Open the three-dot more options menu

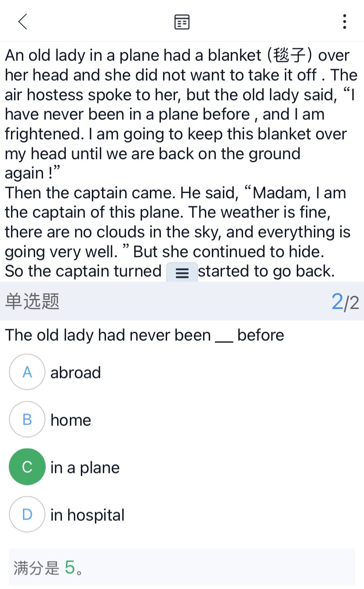(344, 22)
